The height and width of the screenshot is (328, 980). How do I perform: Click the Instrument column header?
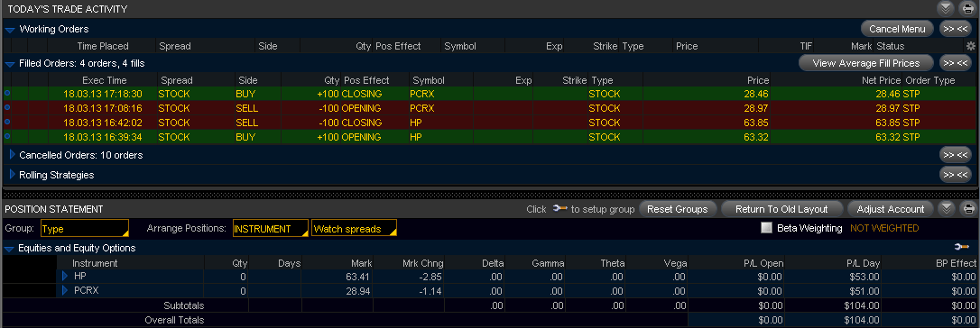(x=95, y=263)
